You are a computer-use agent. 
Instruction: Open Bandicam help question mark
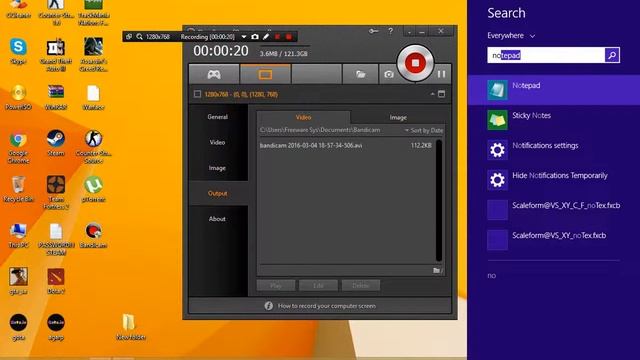(391, 31)
